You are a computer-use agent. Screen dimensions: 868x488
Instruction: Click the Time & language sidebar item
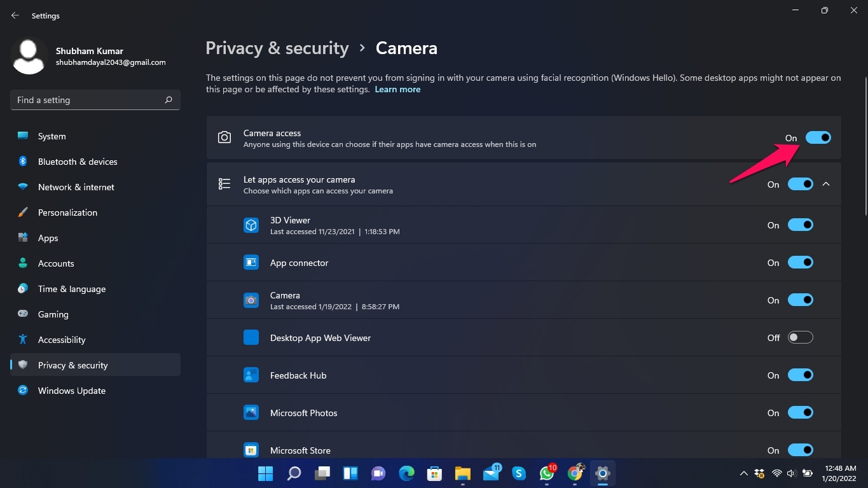point(71,288)
